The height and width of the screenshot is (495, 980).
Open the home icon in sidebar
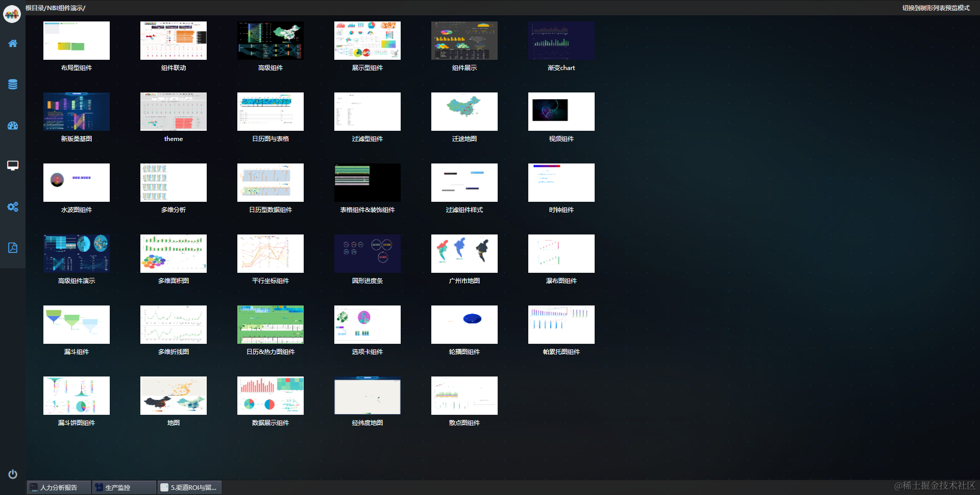(13, 43)
